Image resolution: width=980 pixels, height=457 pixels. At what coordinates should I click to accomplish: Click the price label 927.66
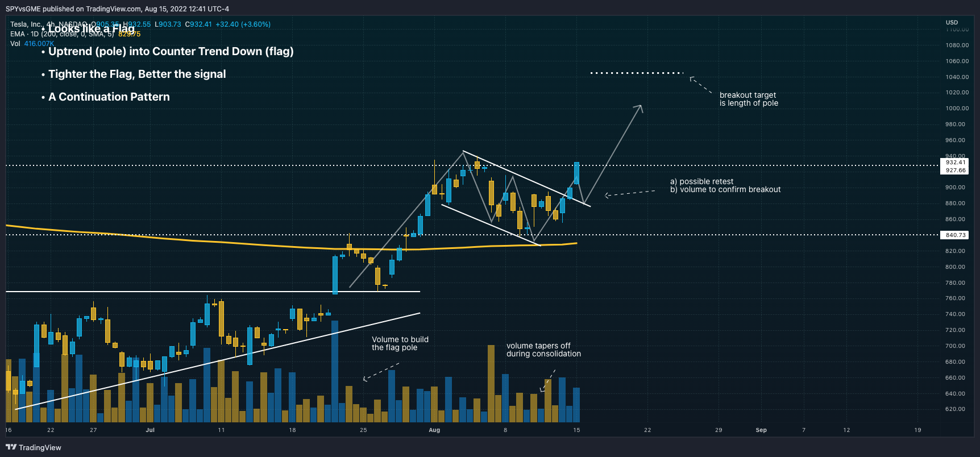pos(956,170)
